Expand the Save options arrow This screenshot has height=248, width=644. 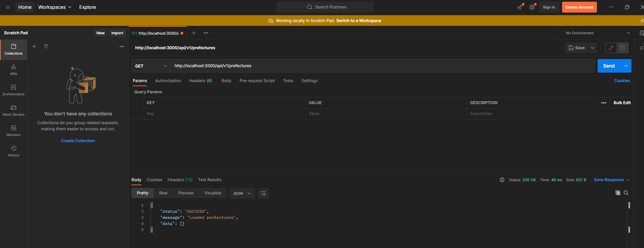(593, 48)
